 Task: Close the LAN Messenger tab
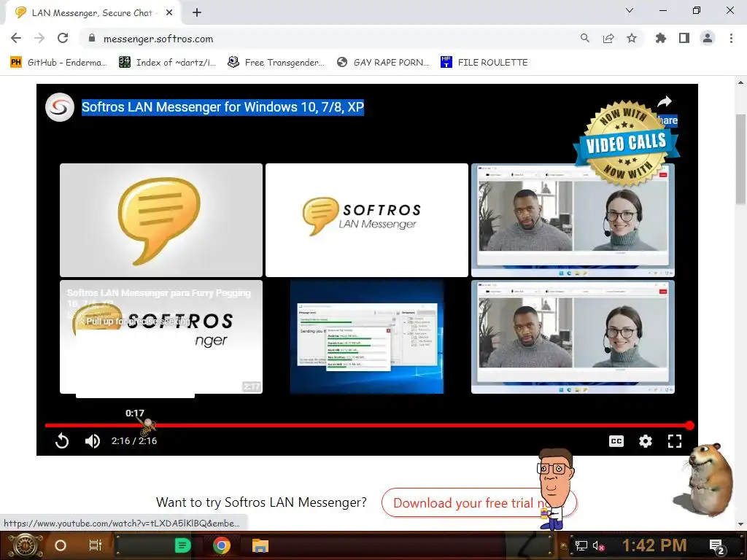pos(169,13)
